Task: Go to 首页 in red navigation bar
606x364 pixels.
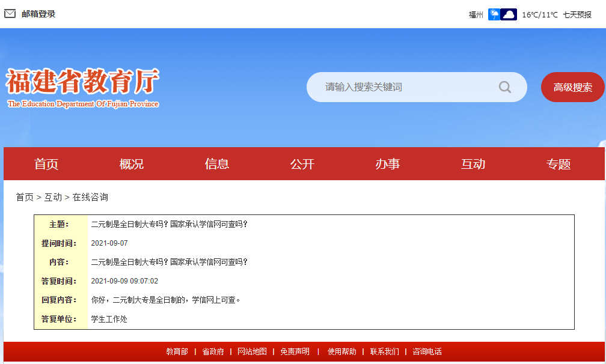Action: click(46, 164)
